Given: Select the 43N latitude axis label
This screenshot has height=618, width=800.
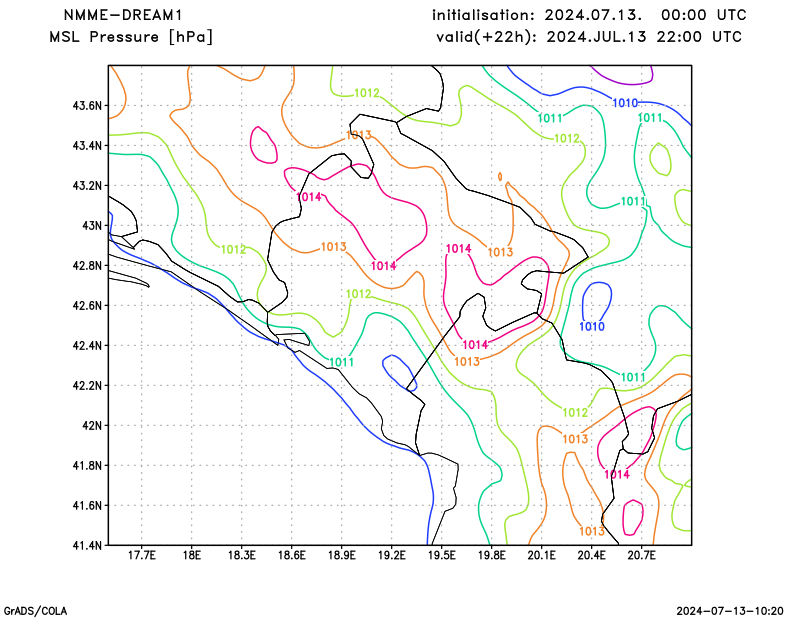Looking at the screenshot, I should coord(92,226).
